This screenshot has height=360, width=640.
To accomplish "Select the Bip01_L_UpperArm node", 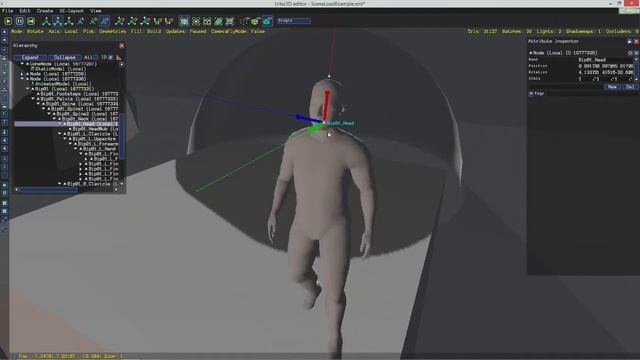I will [91, 139].
